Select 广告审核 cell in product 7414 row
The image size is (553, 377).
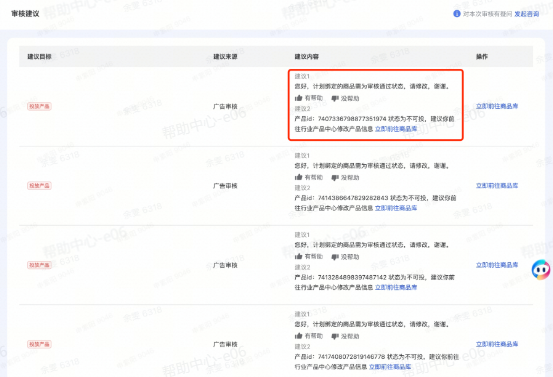[x=225, y=186]
